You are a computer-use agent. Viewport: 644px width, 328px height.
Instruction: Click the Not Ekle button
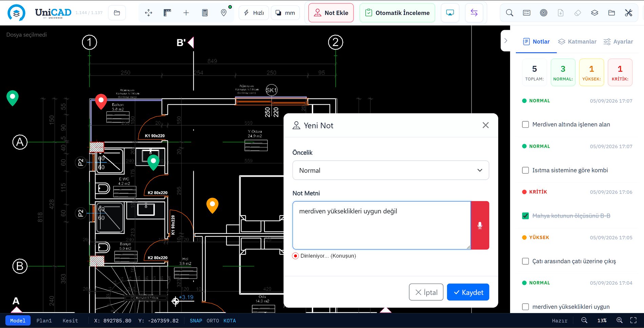[x=331, y=13]
